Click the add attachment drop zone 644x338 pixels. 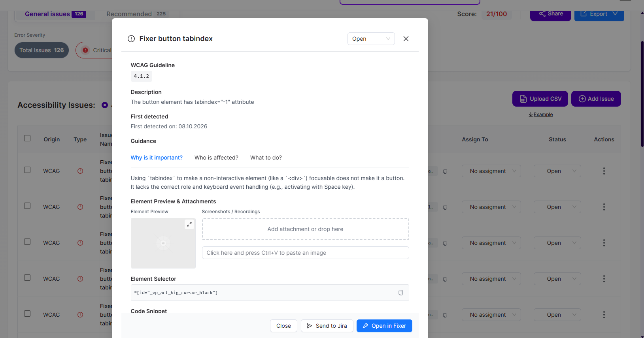[305, 229]
